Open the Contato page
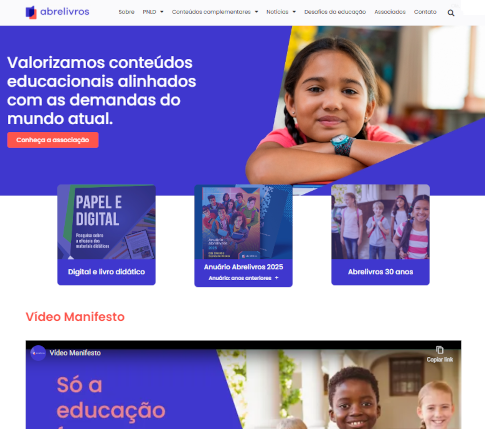485x429 pixels. [425, 12]
